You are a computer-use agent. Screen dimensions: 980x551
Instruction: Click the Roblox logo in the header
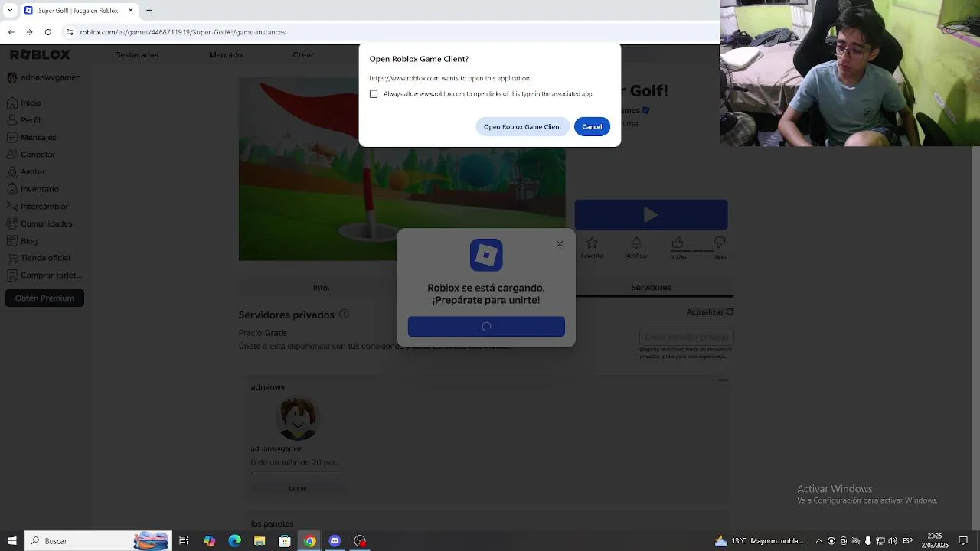[40, 55]
